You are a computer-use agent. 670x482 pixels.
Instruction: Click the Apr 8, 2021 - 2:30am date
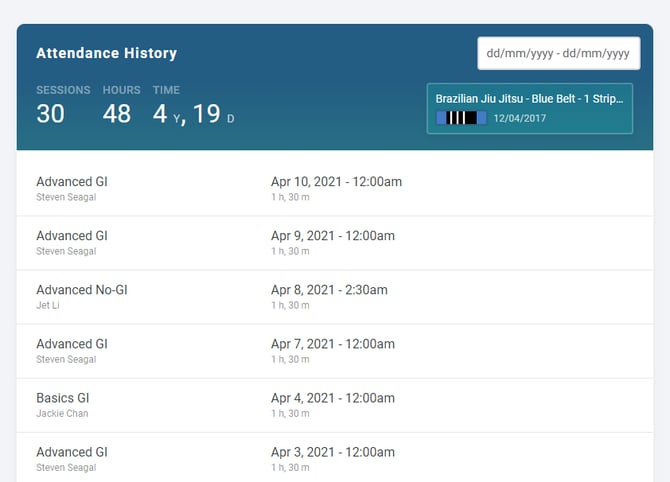(329, 290)
